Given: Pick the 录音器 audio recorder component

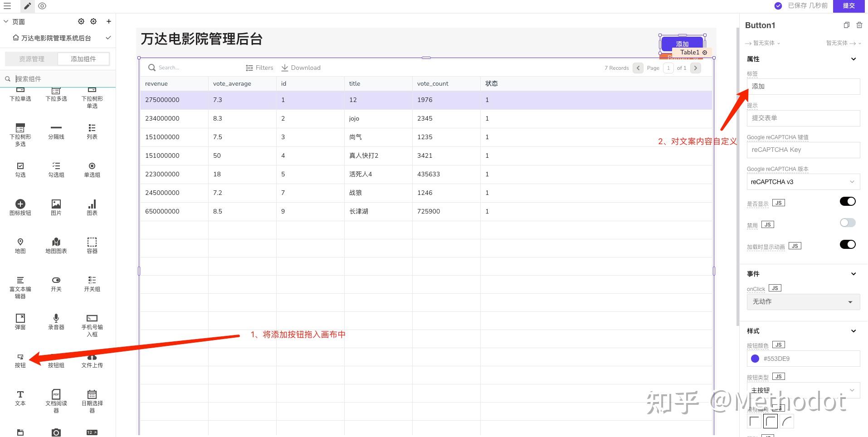Looking at the screenshot, I should point(56,322).
